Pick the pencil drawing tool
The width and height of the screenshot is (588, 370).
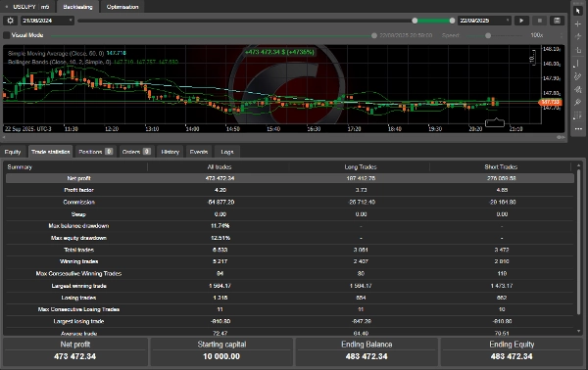pos(578,76)
